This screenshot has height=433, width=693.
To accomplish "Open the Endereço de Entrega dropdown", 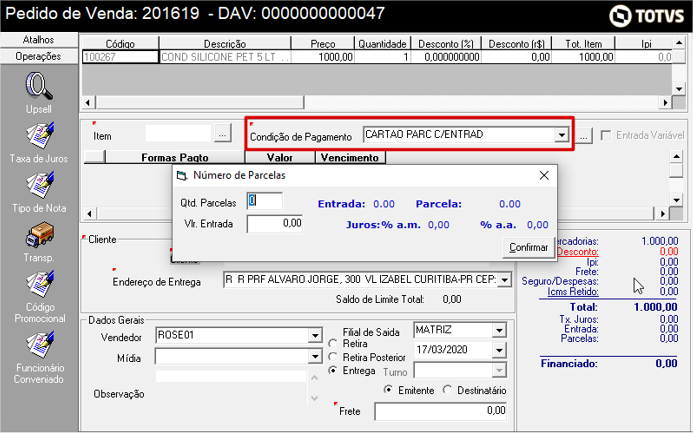I will click(504, 280).
